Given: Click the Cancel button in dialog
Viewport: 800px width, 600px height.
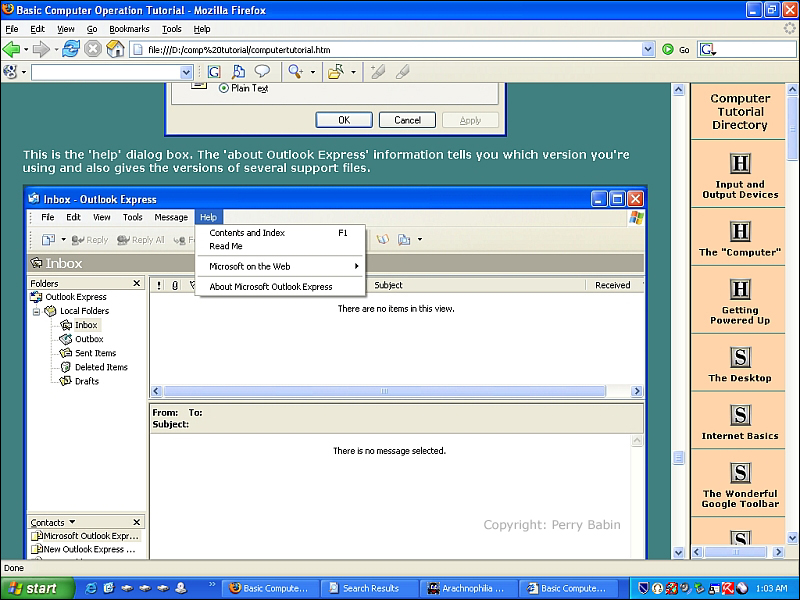Looking at the screenshot, I should click(407, 120).
